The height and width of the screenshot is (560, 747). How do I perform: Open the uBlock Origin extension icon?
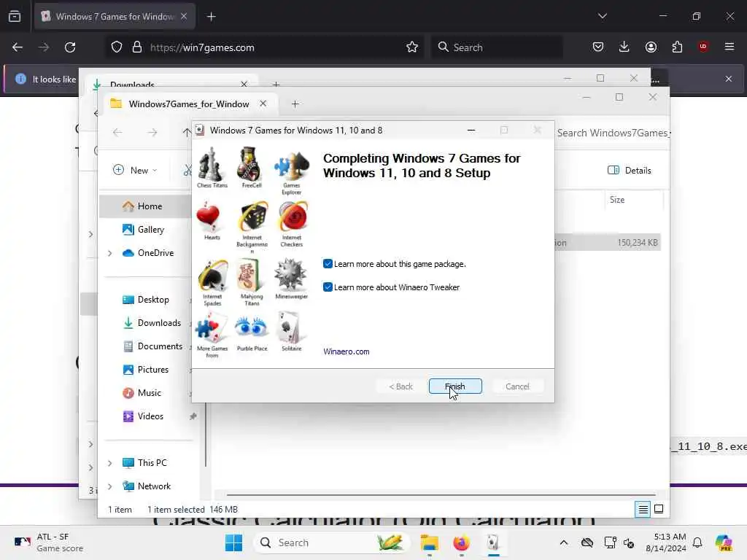703,47
